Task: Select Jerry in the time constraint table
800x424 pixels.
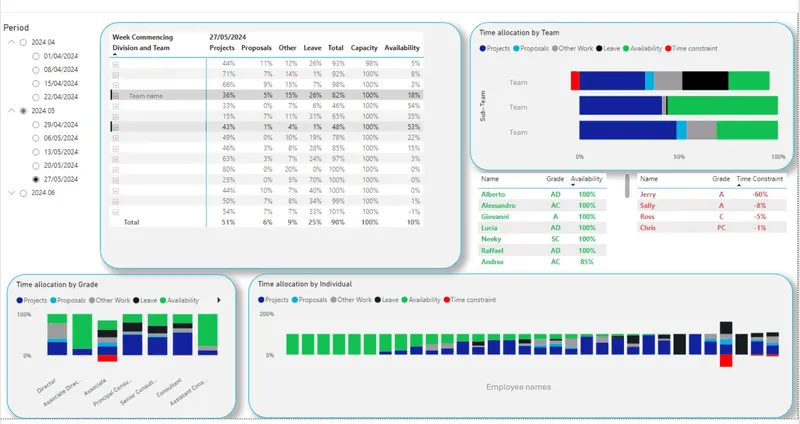Action: click(648, 194)
